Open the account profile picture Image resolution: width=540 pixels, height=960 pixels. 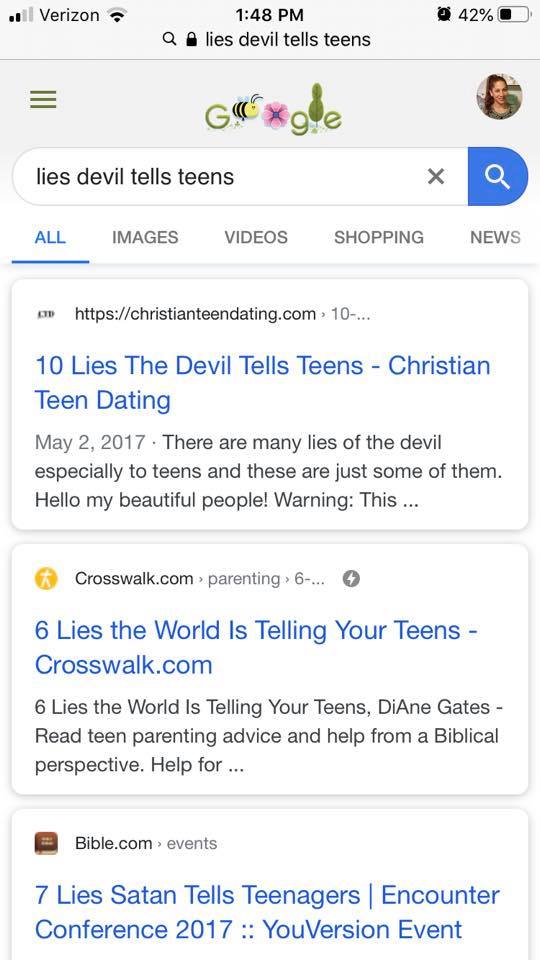(499, 96)
